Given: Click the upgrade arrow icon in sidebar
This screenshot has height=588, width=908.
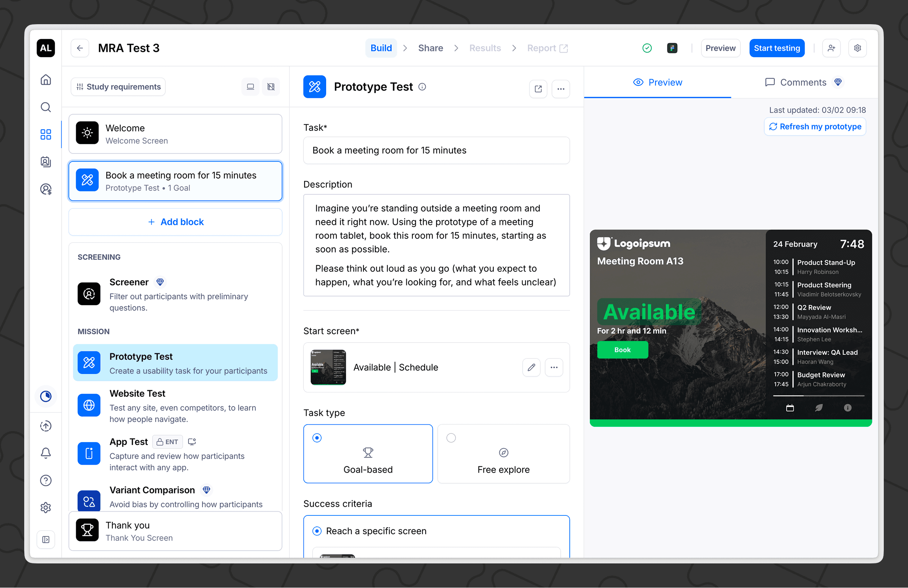Looking at the screenshot, I should point(46,426).
